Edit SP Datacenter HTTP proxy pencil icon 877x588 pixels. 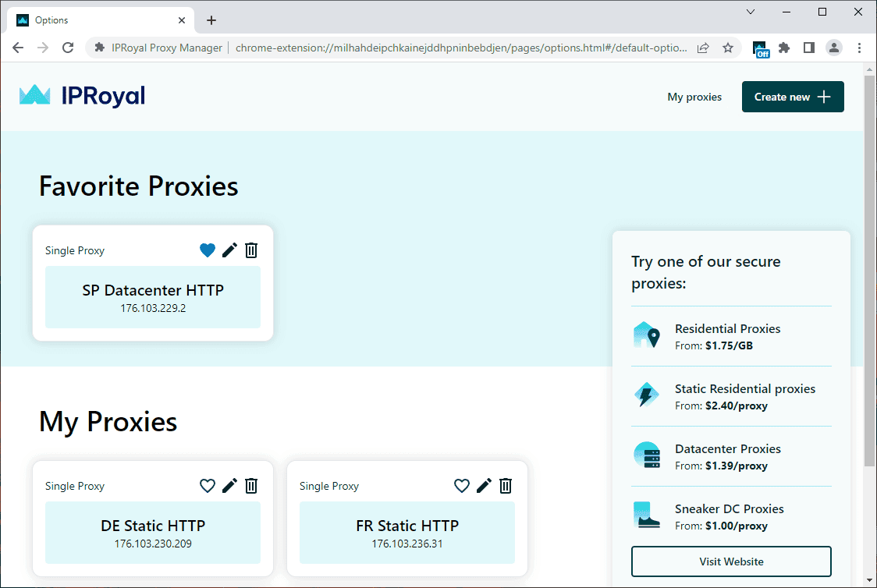click(229, 250)
